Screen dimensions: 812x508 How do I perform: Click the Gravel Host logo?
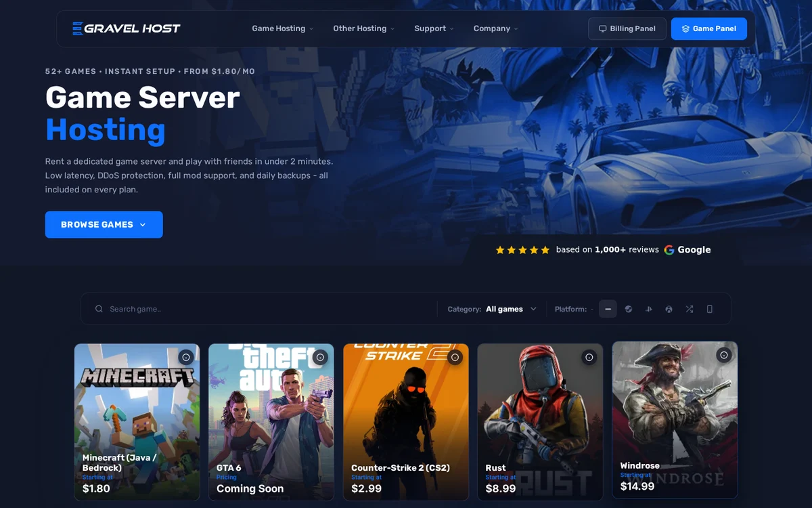[127, 28]
